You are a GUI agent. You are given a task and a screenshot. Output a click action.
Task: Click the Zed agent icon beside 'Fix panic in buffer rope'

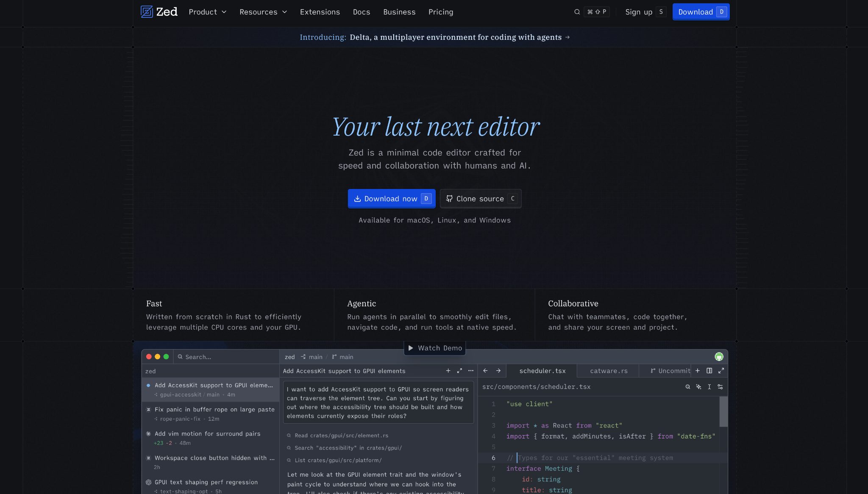pyautogui.click(x=148, y=409)
